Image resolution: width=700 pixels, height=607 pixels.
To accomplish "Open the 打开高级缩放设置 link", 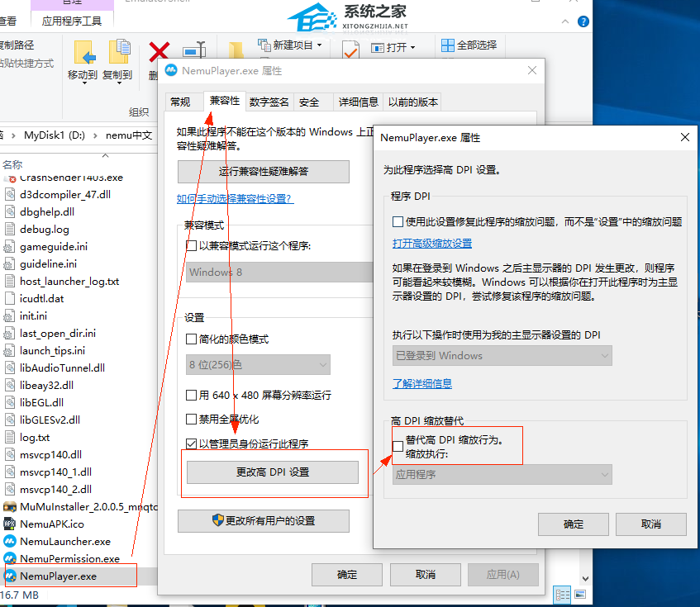I will tap(432, 243).
